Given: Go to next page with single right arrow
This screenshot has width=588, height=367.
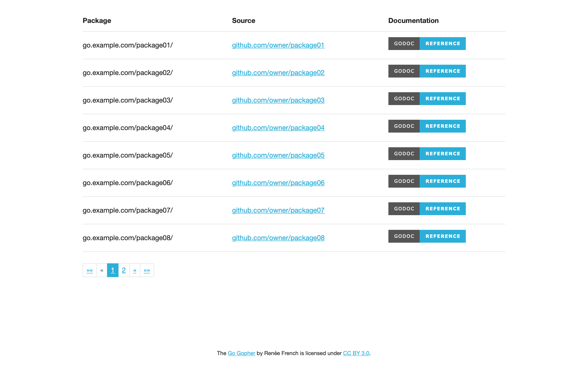Looking at the screenshot, I should pos(135,270).
